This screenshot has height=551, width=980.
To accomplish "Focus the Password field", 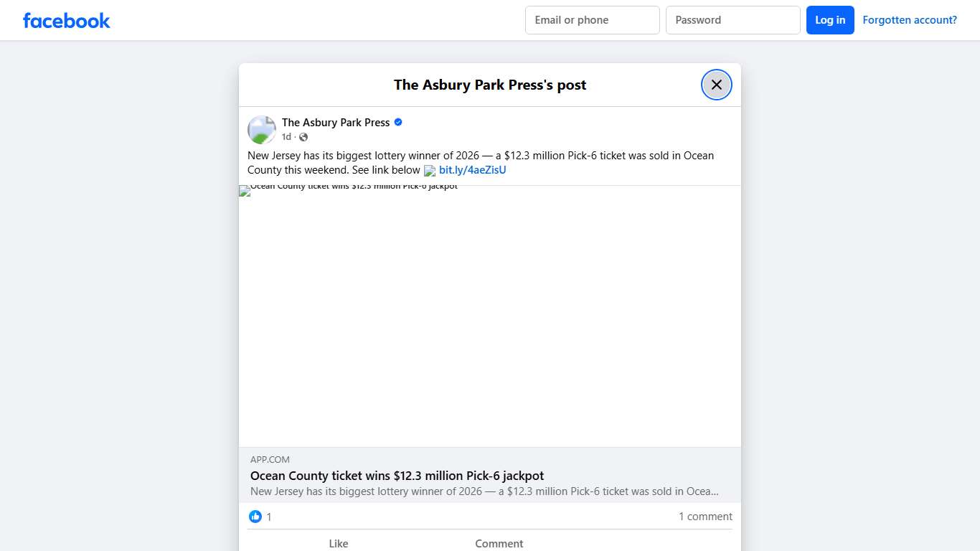I will coord(733,20).
